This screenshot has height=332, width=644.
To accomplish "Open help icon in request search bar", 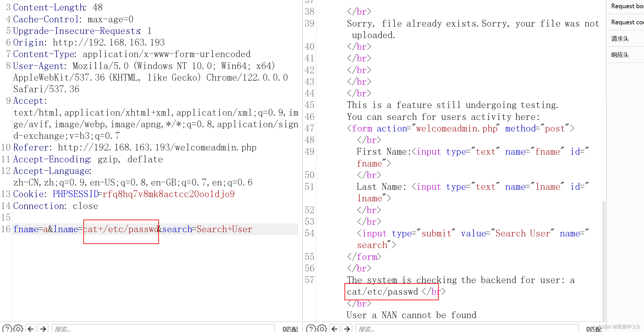I will [x=7, y=328].
